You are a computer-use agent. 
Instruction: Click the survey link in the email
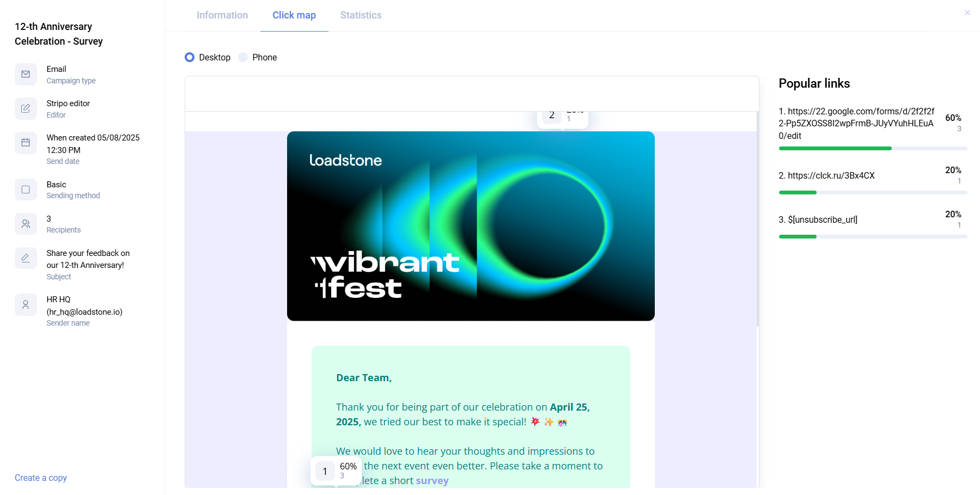tap(432, 481)
